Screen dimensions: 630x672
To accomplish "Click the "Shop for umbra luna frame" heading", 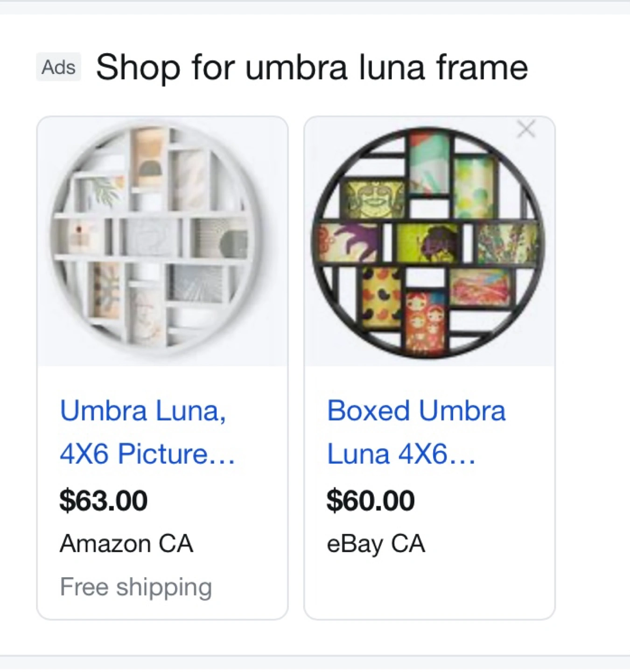I will click(x=312, y=67).
